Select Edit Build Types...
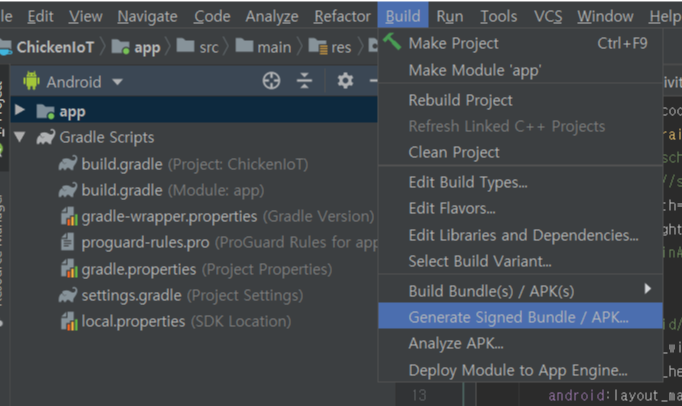Viewport: 682px width, 406px height. tap(520, 182)
